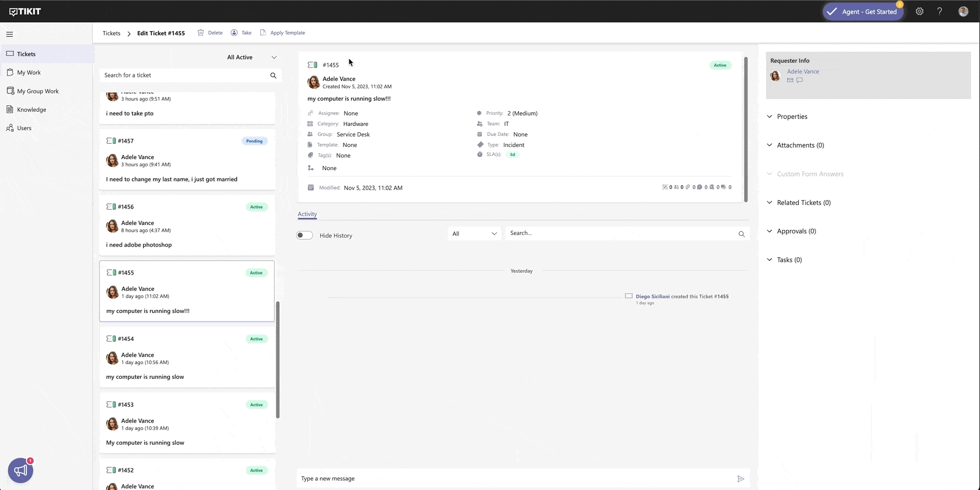Click the email icon under Adele Vance
This screenshot has width=980, height=490.
pyautogui.click(x=790, y=81)
